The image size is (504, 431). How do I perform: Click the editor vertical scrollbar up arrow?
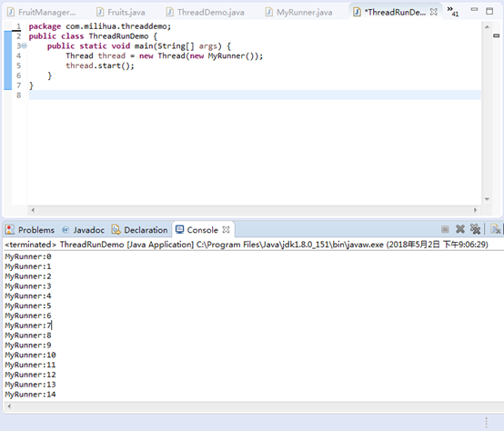[x=487, y=27]
